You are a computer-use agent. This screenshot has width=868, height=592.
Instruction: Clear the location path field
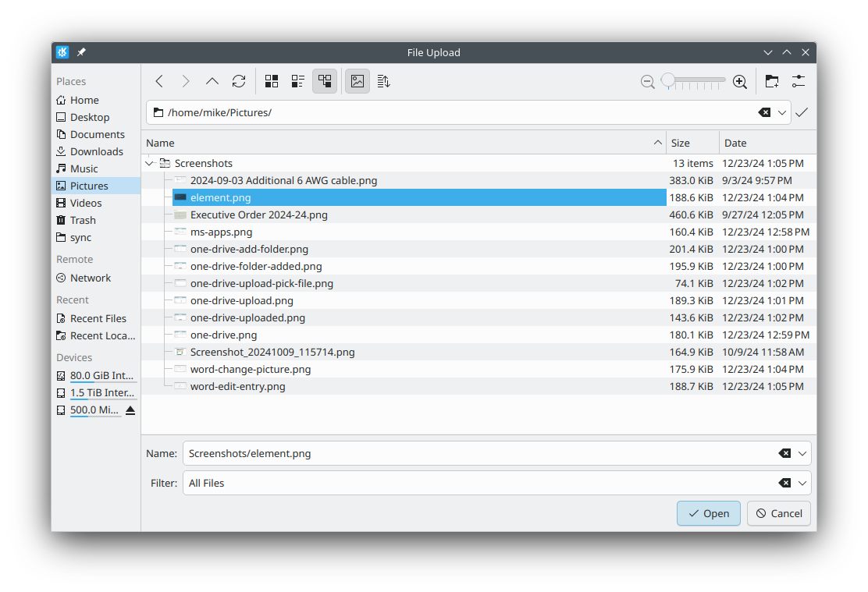764,112
